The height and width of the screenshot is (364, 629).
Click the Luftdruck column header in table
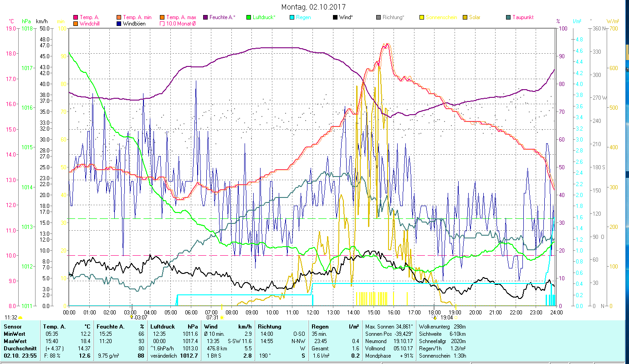coord(162,326)
